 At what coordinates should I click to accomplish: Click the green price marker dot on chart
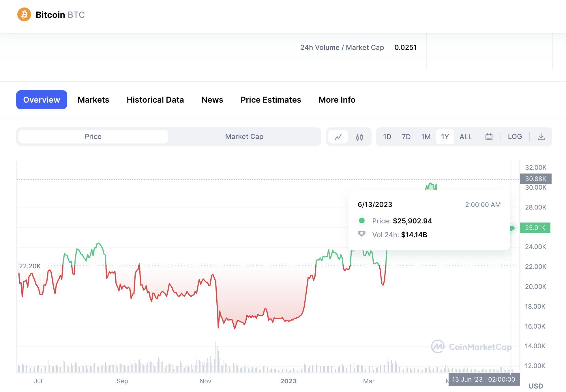tap(512, 228)
